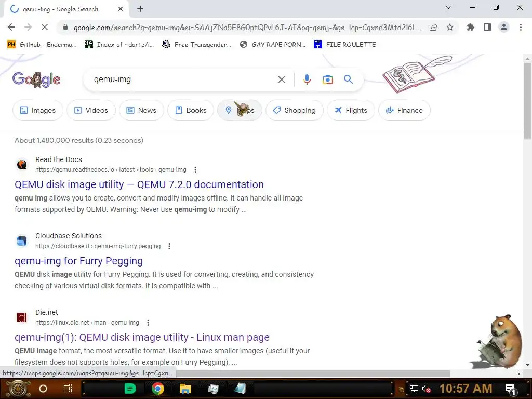
Task: Search by image with Google Lens
Action: [327, 79]
